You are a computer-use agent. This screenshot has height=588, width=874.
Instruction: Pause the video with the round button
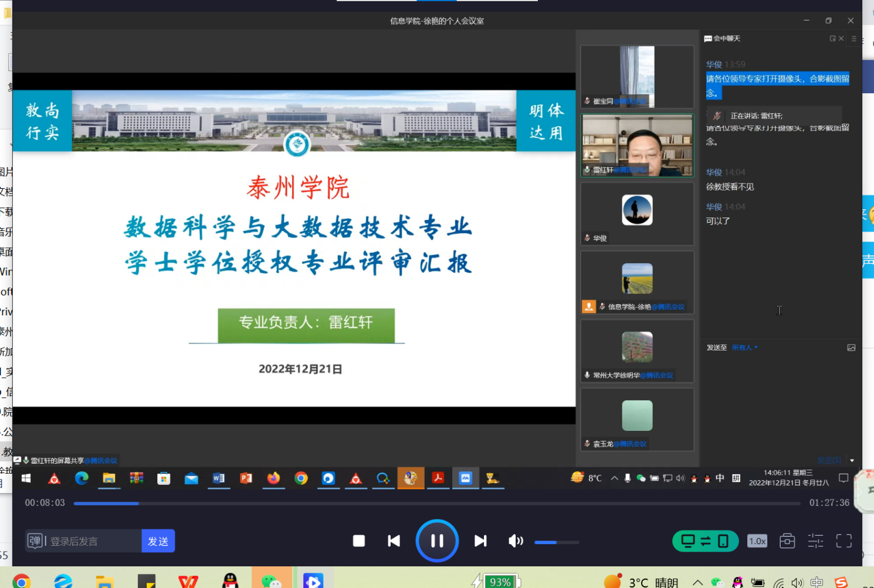coord(437,541)
